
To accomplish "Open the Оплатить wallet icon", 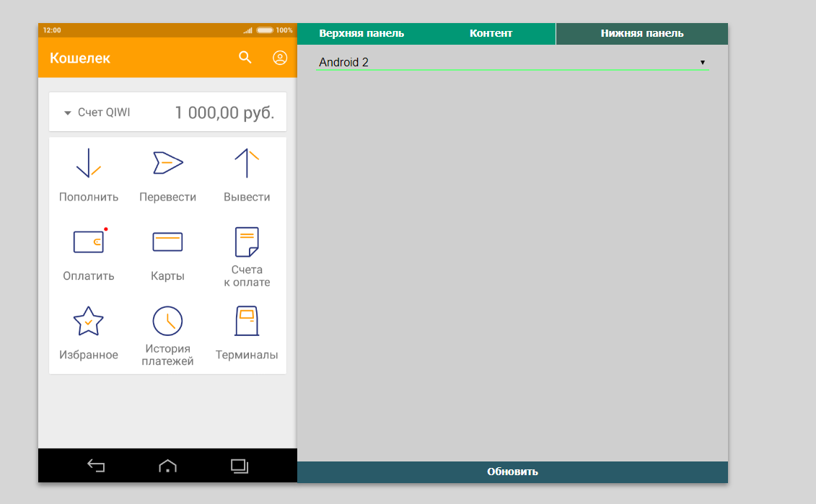I will coord(88,242).
